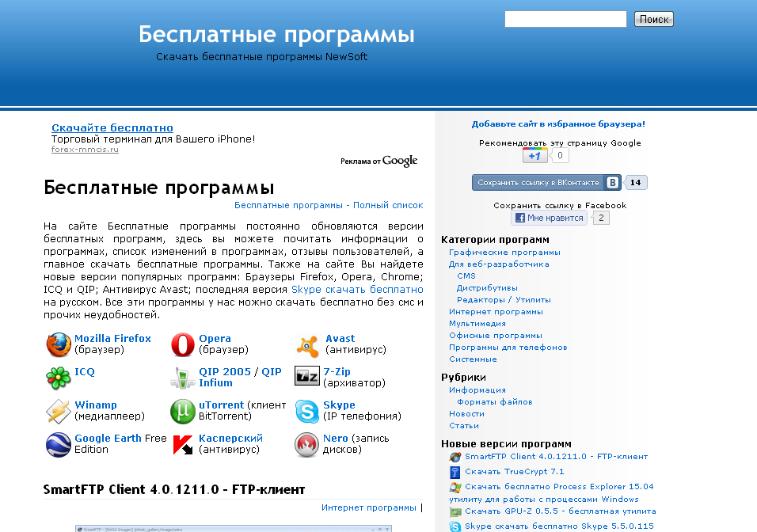Image resolution: width=757 pixels, height=532 pixels.
Task: Click the Добавьте сайт в избранное браузера link
Action: coord(558,124)
